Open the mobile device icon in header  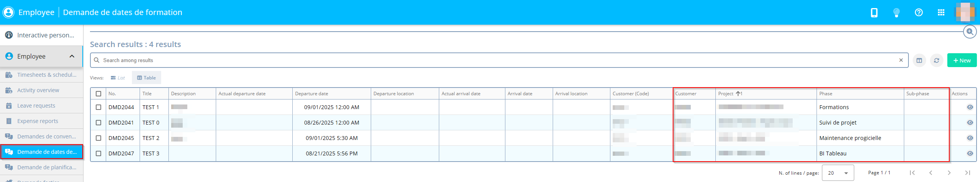[874, 13]
